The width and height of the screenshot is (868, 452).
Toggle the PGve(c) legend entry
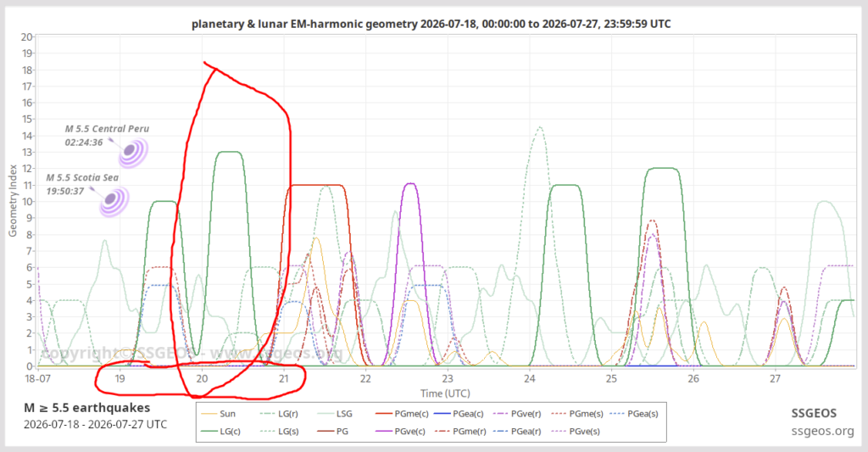(400, 431)
